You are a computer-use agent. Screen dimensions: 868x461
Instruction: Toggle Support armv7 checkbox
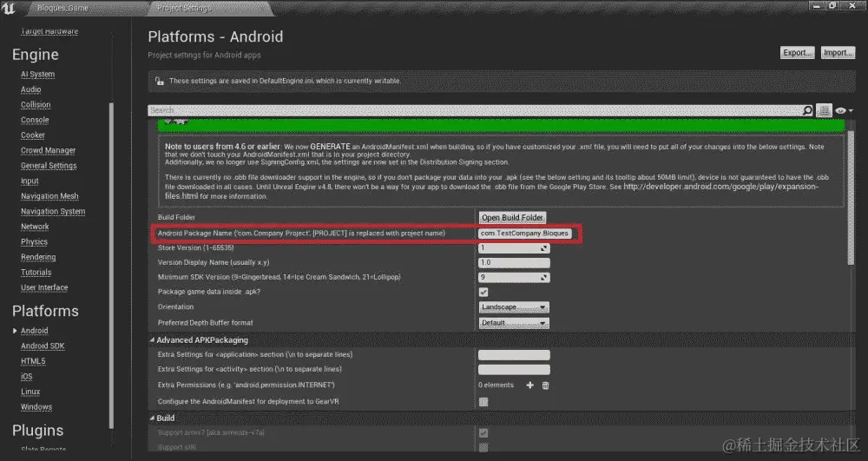[x=483, y=432]
